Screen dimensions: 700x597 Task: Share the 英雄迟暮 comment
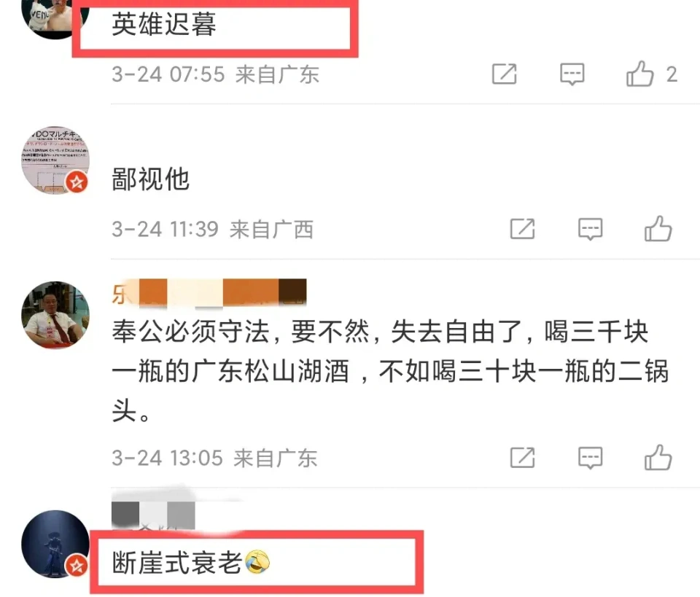tap(505, 74)
